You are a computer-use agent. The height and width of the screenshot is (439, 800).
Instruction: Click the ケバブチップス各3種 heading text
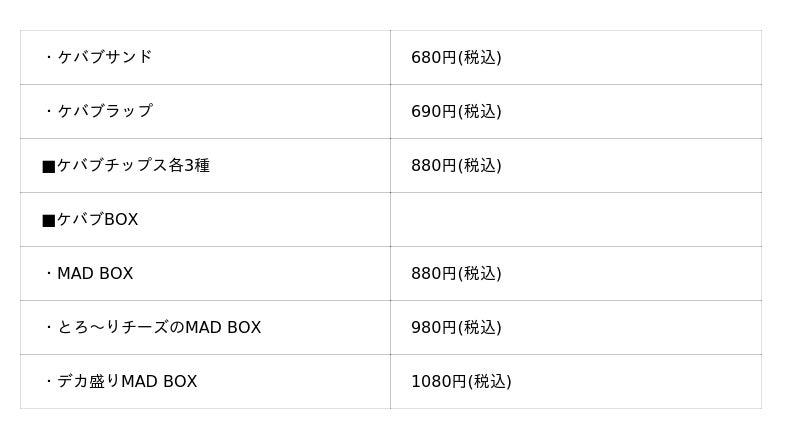click(x=133, y=165)
